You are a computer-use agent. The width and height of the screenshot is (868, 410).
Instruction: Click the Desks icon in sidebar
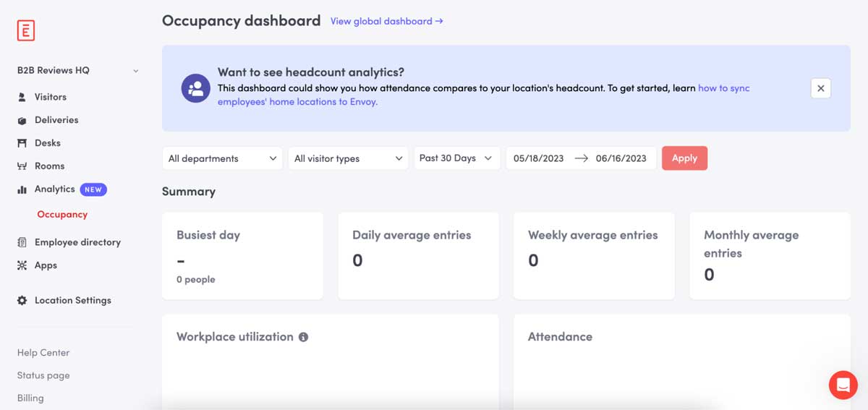click(x=22, y=143)
